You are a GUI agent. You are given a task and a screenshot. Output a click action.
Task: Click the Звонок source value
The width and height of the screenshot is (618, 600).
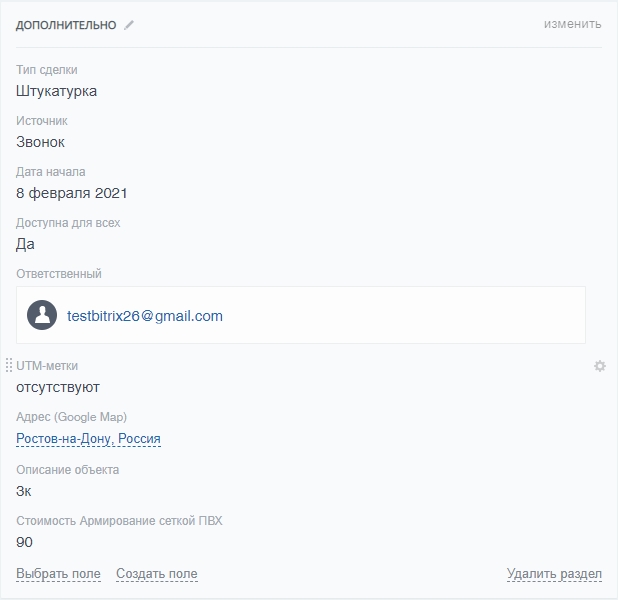coord(41,142)
